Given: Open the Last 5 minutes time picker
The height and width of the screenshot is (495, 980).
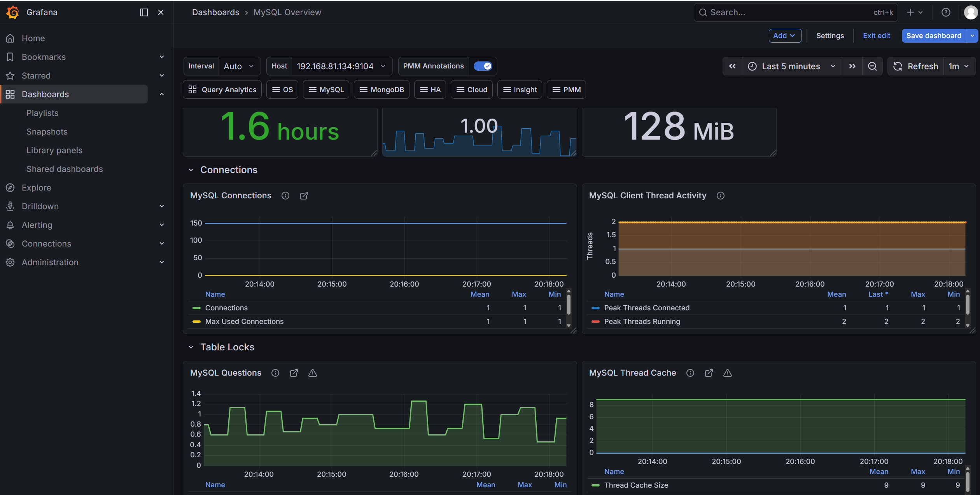Looking at the screenshot, I should point(793,66).
